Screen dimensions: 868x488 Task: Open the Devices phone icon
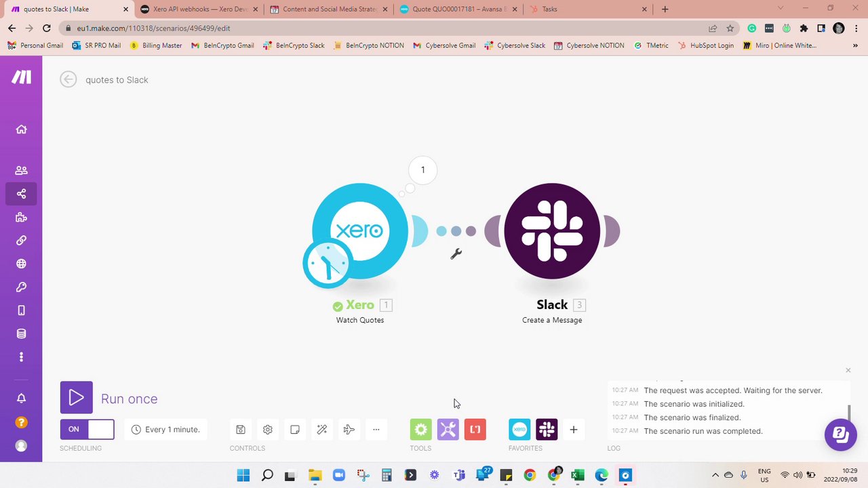(x=21, y=310)
